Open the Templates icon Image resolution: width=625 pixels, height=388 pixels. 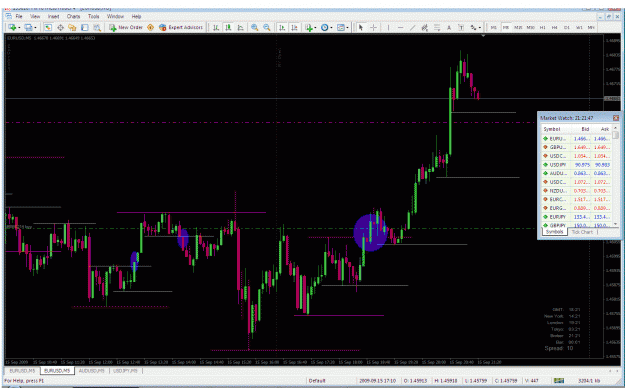(x=341, y=28)
